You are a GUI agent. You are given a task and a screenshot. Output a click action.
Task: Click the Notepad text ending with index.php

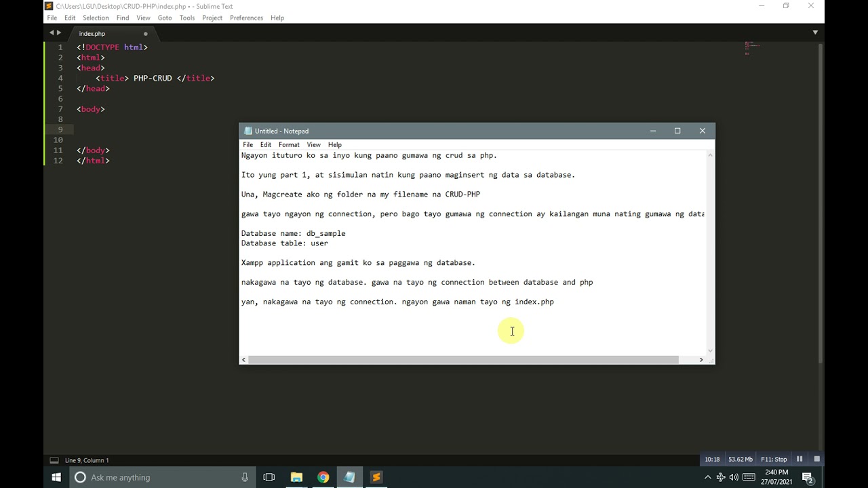point(397,302)
